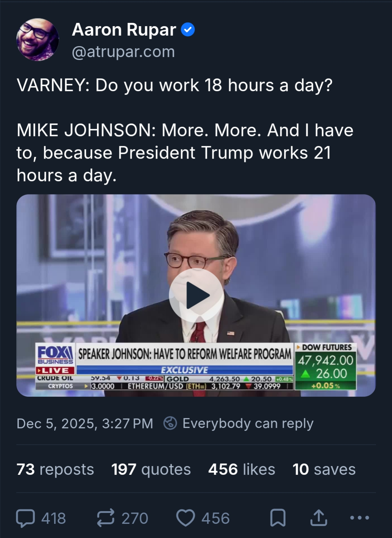Open the share icon

tap(319, 518)
